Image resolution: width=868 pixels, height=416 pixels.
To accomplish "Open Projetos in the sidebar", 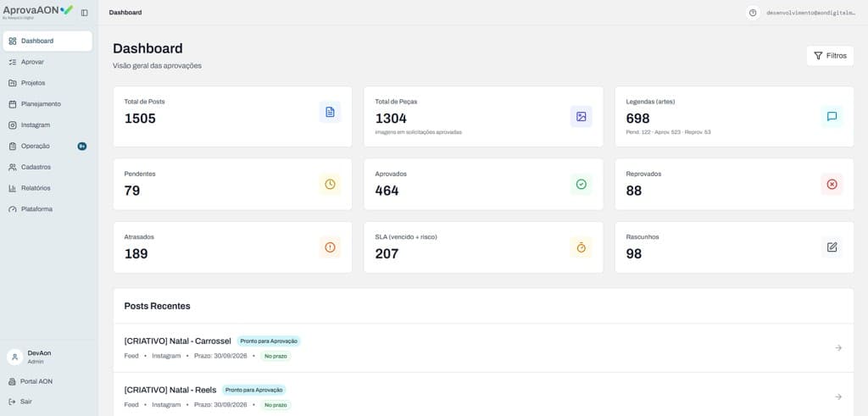I will [47, 83].
